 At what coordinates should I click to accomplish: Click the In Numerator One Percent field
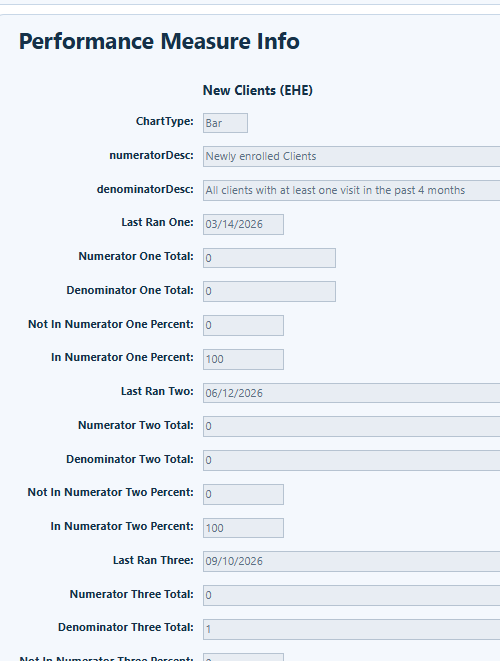243,359
